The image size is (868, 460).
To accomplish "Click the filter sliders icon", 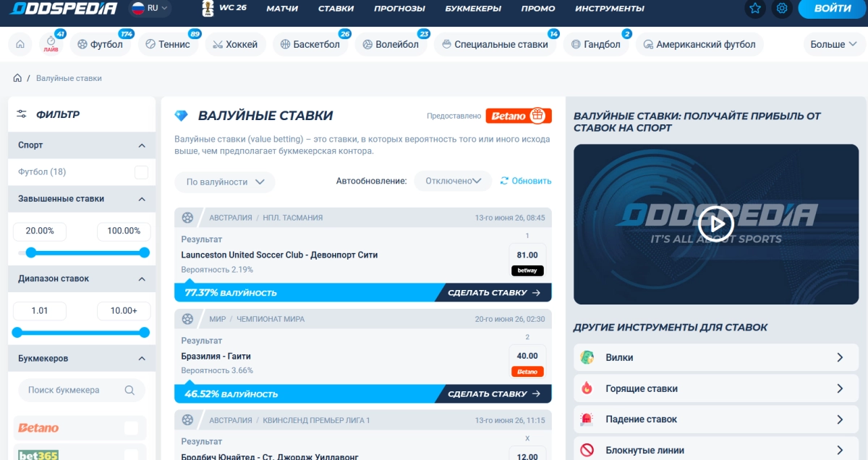I will (x=22, y=114).
